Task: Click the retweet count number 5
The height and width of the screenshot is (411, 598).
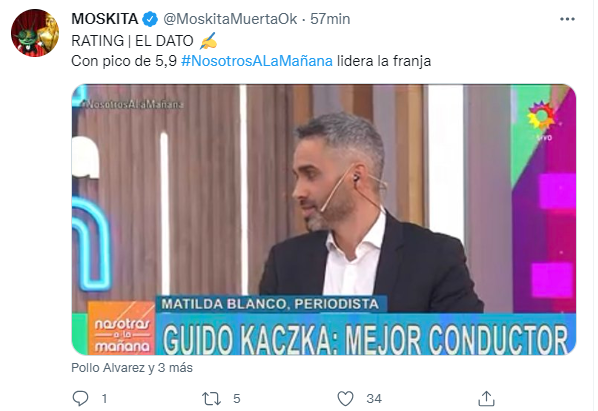Action: pyautogui.click(x=236, y=399)
